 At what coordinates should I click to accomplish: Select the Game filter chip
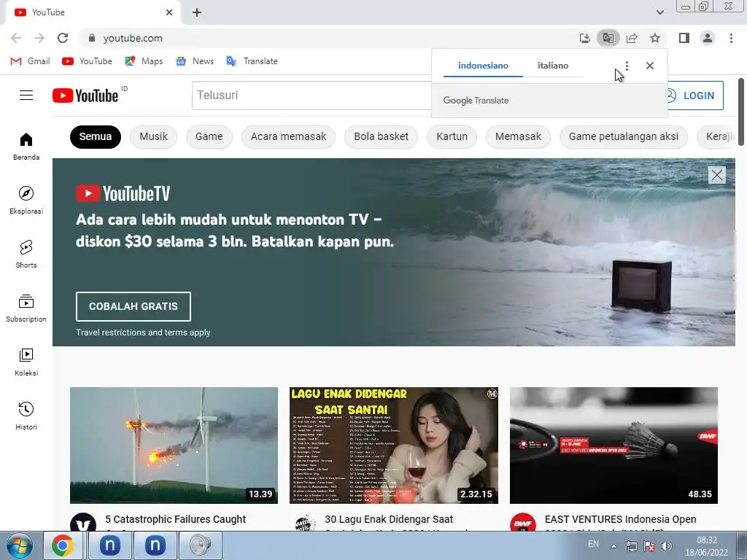[x=209, y=136]
